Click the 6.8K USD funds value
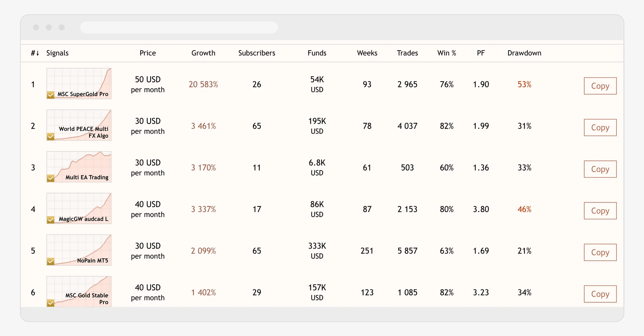Viewport: 644px width, 336px height. (317, 168)
